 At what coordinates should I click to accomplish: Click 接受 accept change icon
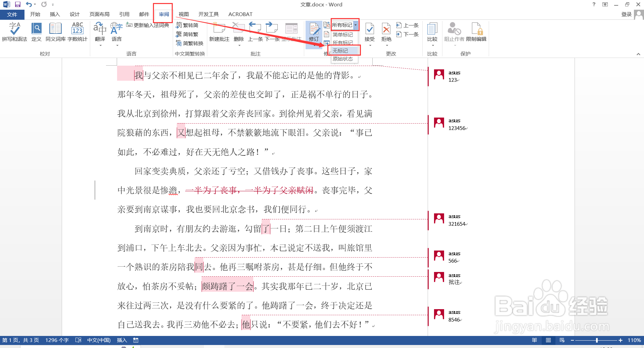point(370,29)
